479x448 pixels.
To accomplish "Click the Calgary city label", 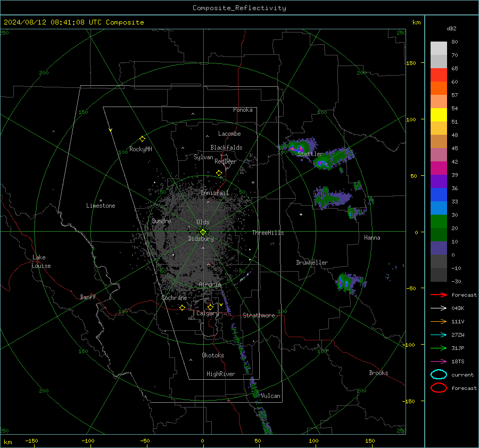I will point(208,313).
